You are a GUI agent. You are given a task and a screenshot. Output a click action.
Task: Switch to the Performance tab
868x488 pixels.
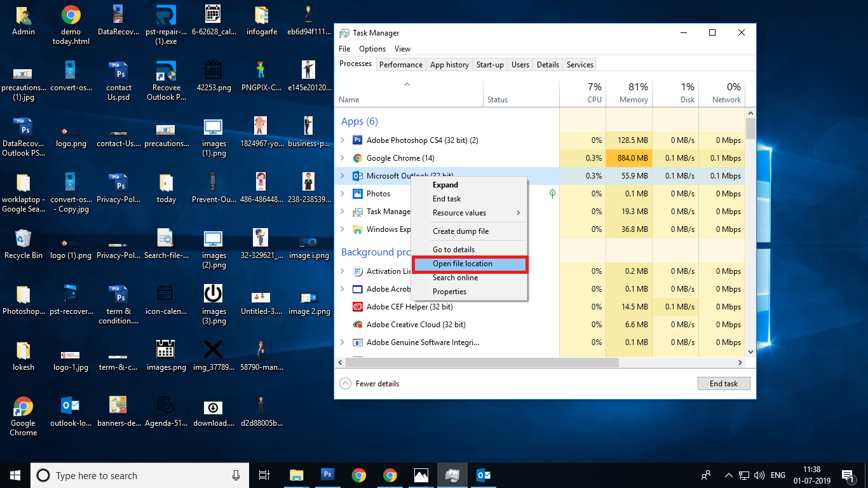click(401, 65)
